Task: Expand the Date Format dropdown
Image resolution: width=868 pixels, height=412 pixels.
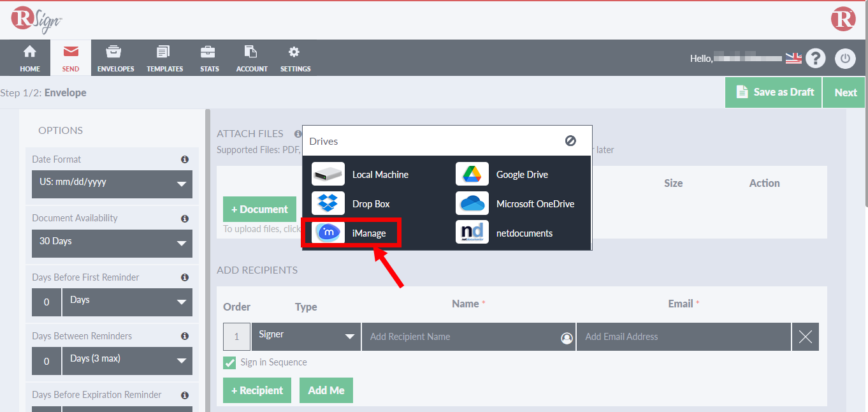Action: tap(112, 183)
